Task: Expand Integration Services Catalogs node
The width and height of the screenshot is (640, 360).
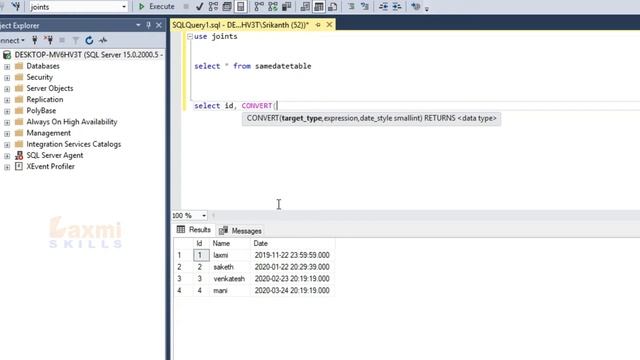Action: tap(7, 144)
